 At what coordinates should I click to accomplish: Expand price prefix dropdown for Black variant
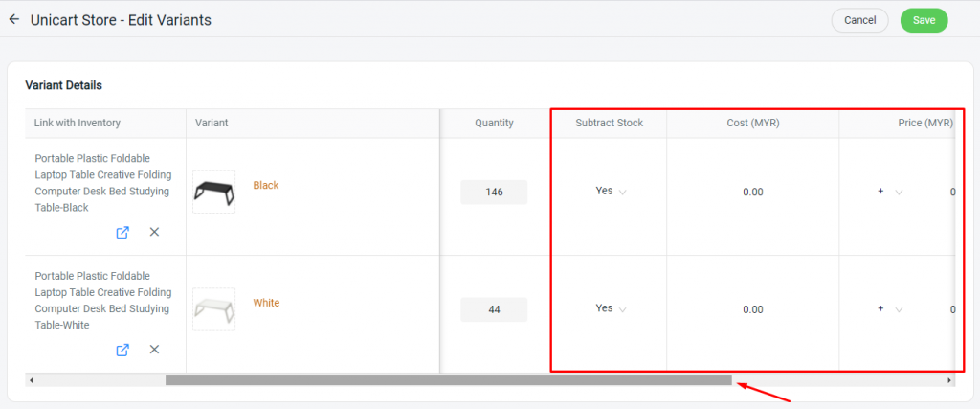tap(891, 192)
